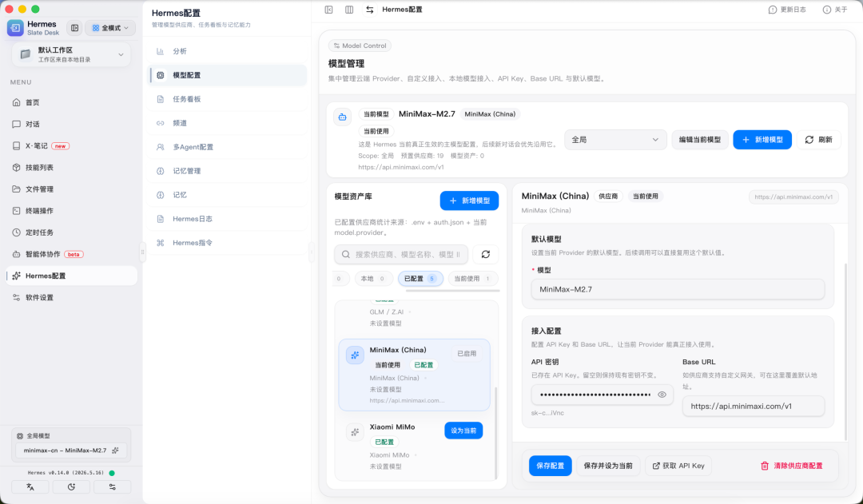Click the API 密钥 password field

[603, 395]
